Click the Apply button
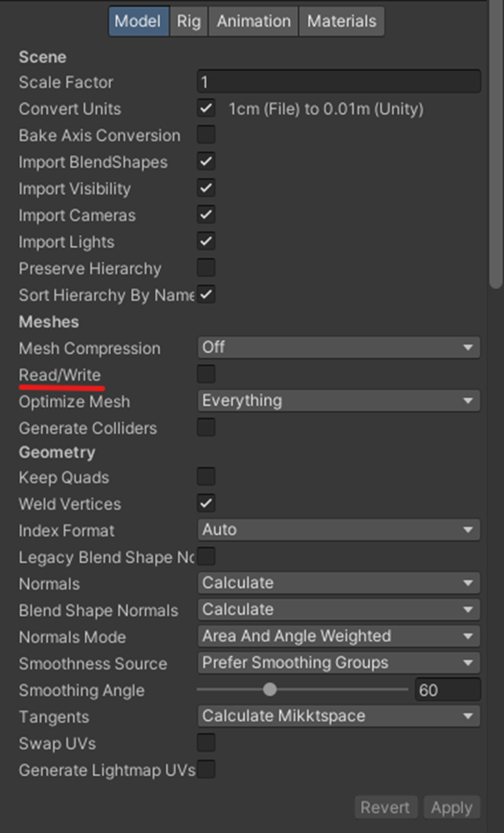Screen dimensions: 504x833 pyautogui.click(x=451, y=807)
